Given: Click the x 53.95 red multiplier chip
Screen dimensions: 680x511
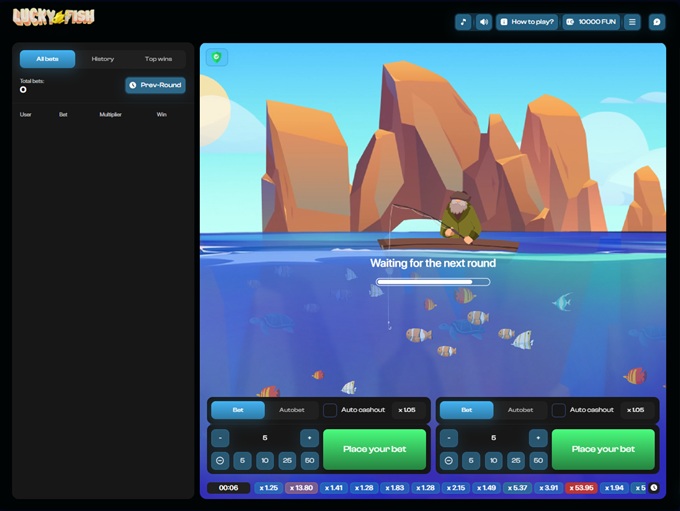Looking at the screenshot, I should 581,488.
